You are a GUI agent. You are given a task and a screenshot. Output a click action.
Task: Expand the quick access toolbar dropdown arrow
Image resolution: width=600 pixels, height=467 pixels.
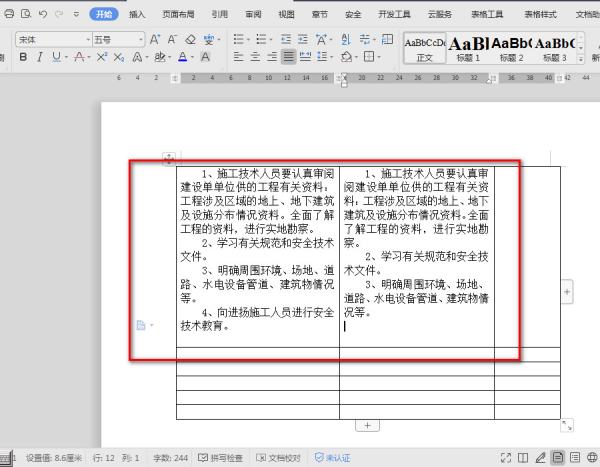[77, 15]
